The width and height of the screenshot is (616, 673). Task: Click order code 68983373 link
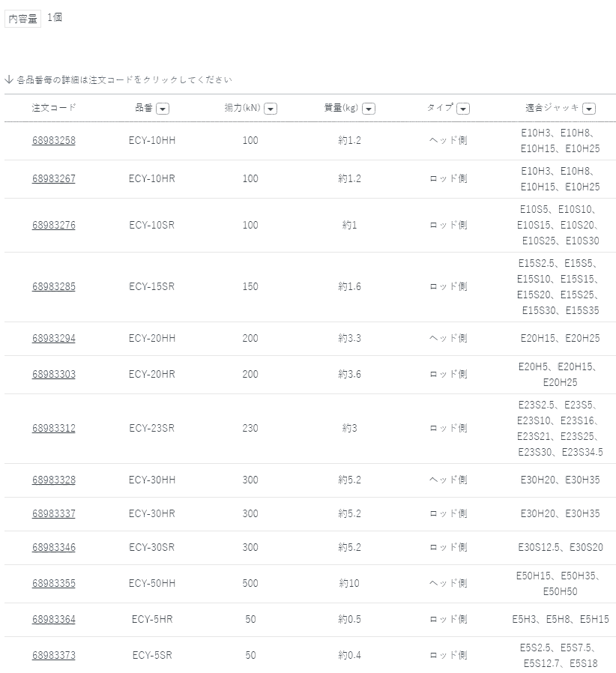click(54, 656)
